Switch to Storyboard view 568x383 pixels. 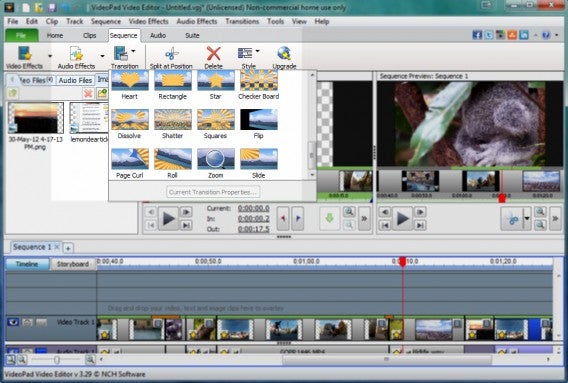click(73, 264)
